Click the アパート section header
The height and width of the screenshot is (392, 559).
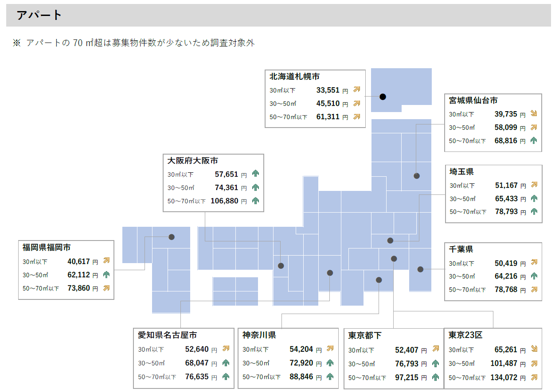click(39, 15)
